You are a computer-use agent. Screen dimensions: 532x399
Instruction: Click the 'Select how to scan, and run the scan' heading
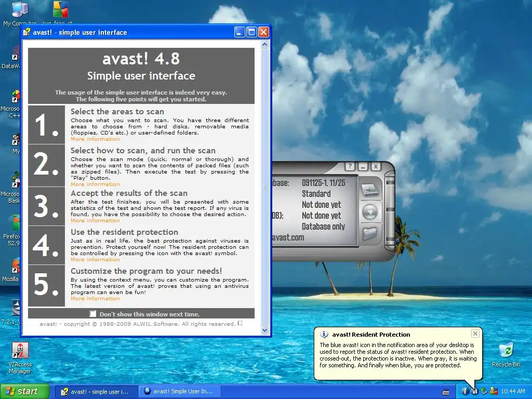tap(143, 151)
